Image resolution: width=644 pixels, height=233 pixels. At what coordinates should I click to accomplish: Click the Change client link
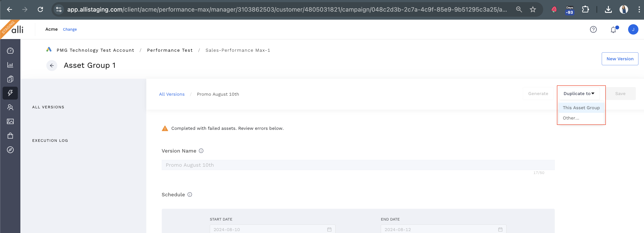pos(70,29)
